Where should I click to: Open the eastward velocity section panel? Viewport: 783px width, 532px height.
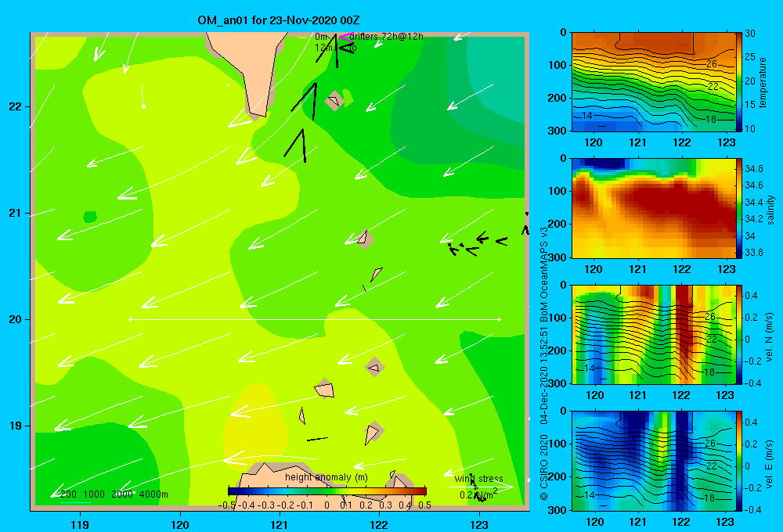pos(654,461)
